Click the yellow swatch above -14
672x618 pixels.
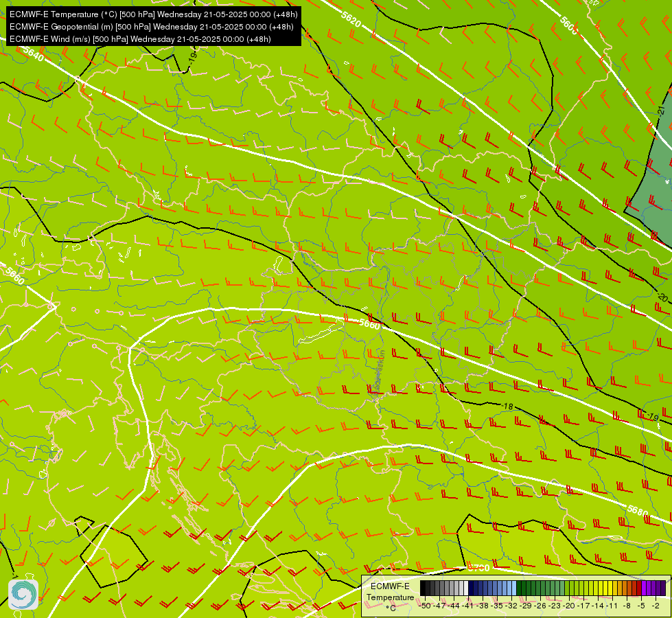click(x=601, y=588)
